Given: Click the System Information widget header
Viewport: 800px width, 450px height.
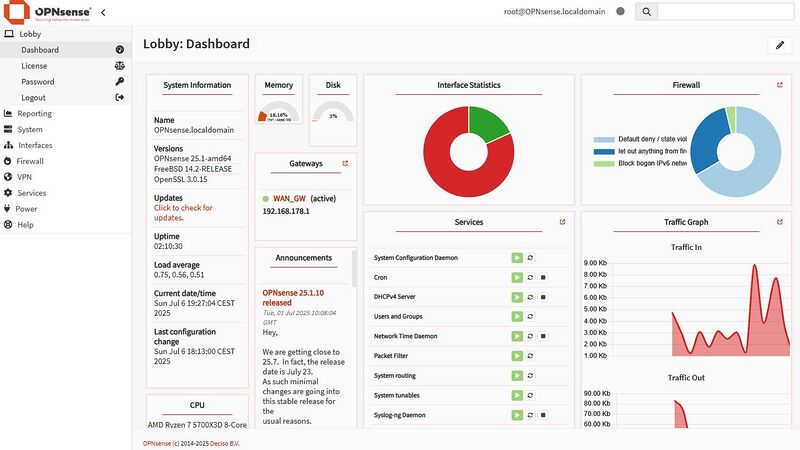Looking at the screenshot, I should point(197,85).
